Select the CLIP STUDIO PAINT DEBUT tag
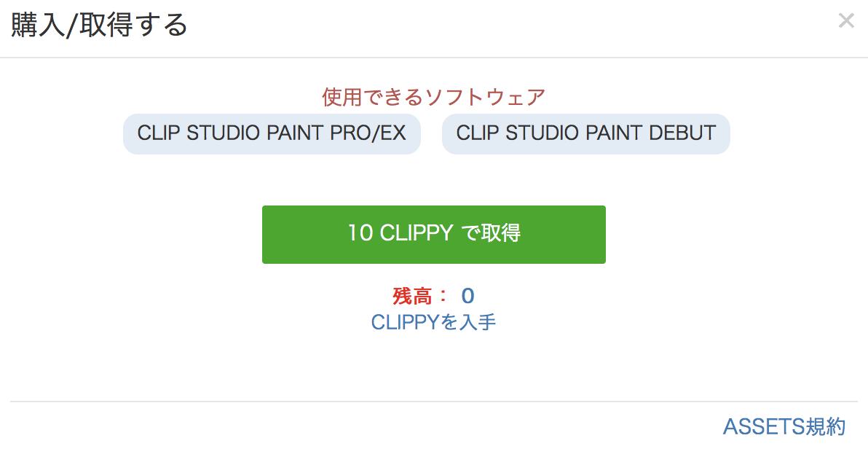 point(585,133)
